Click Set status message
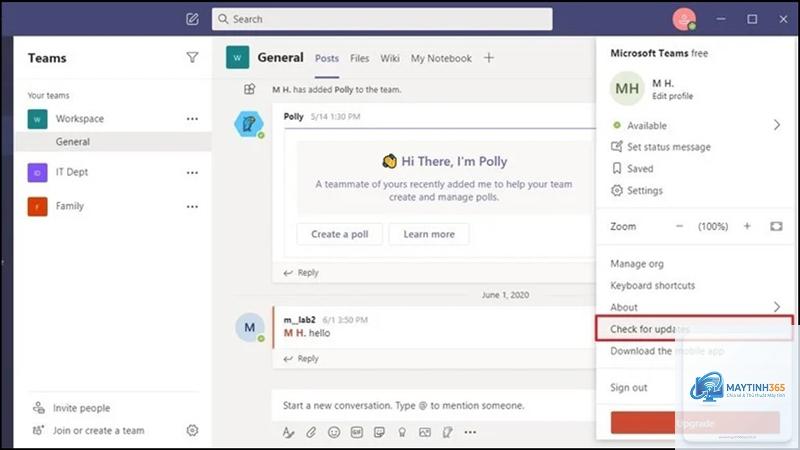The height and width of the screenshot is (450, 800). tap(668, 147)
